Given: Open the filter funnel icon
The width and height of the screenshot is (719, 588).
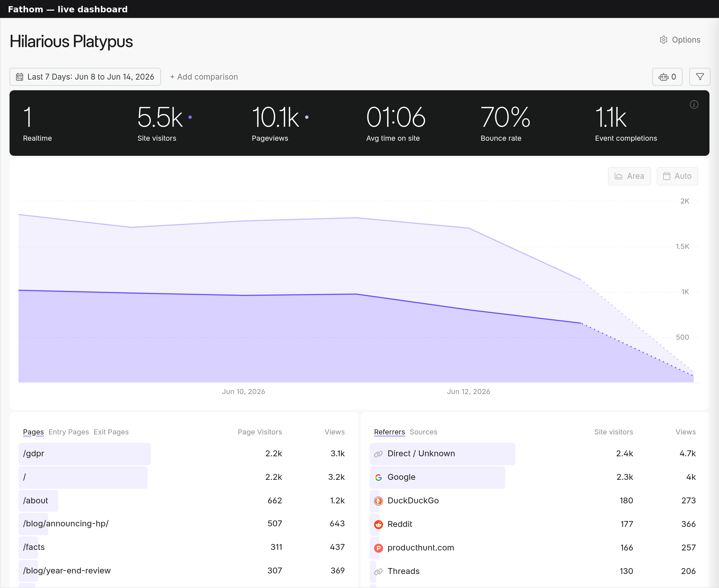Looking at the screenshot, I should pyautogui.click(x=700, y=77).
